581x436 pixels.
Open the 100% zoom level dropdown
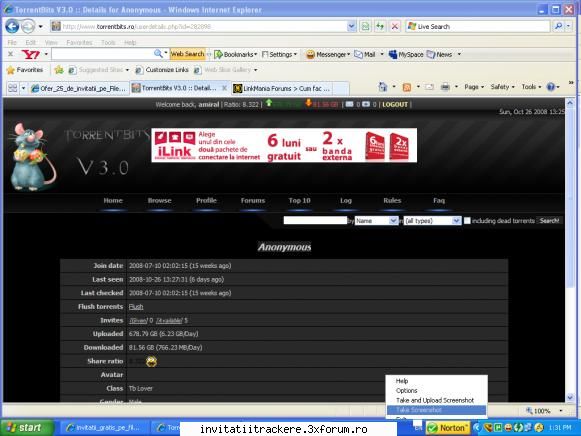(561, 411)
